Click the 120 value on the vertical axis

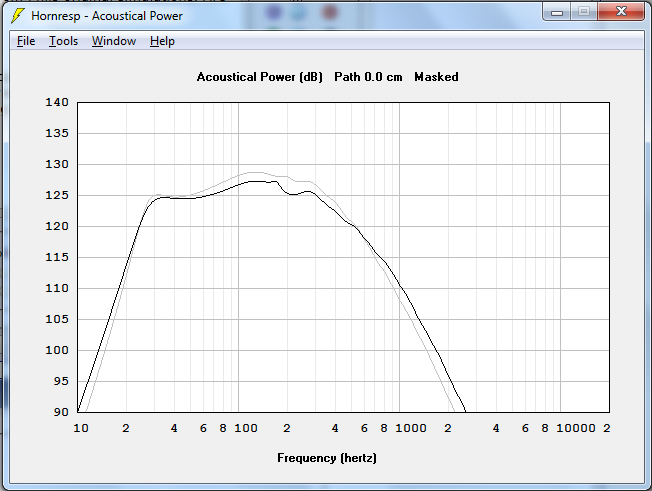click(57, 226)
